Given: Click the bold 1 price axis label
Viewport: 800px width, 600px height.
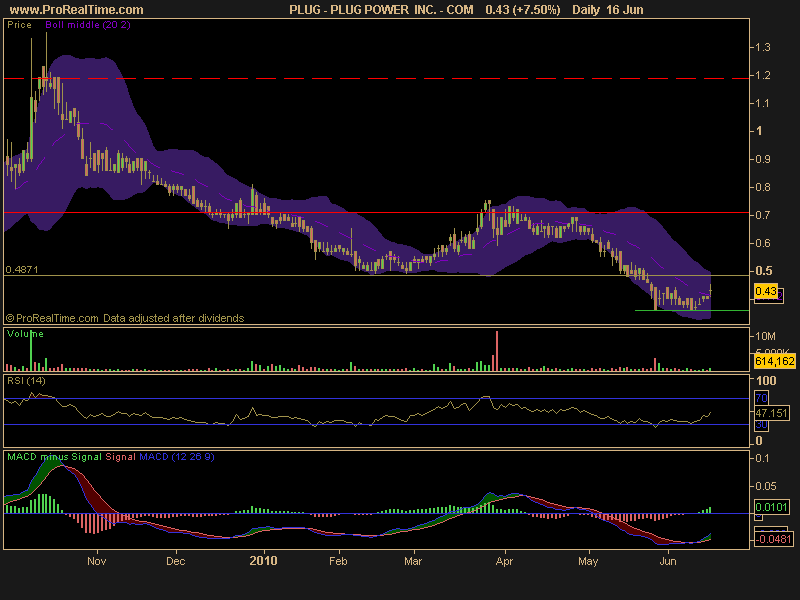Looking at the screenshot, I should pyautogui.click(x=759, y=131).
